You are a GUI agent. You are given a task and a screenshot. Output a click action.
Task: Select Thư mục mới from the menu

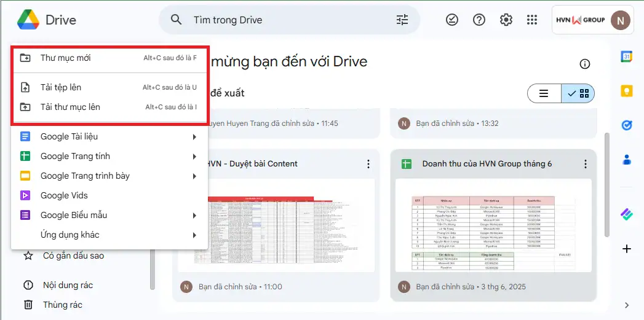[x=66, y=58]
